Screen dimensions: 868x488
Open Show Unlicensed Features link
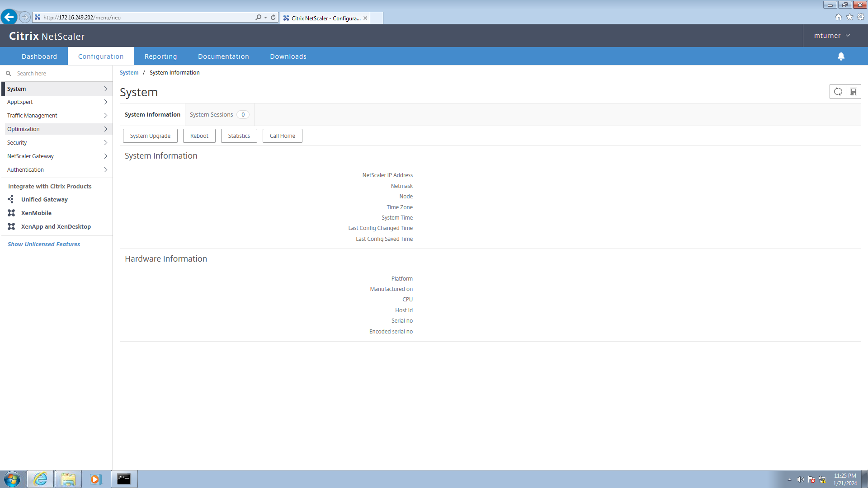43,244
